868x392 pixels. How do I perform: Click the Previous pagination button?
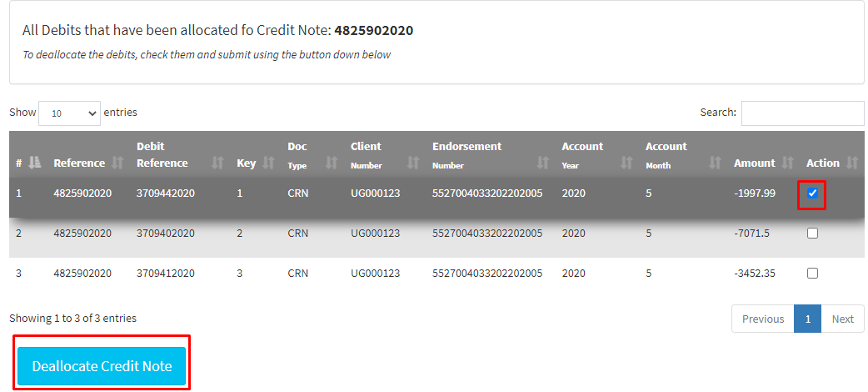coord(762,319)
